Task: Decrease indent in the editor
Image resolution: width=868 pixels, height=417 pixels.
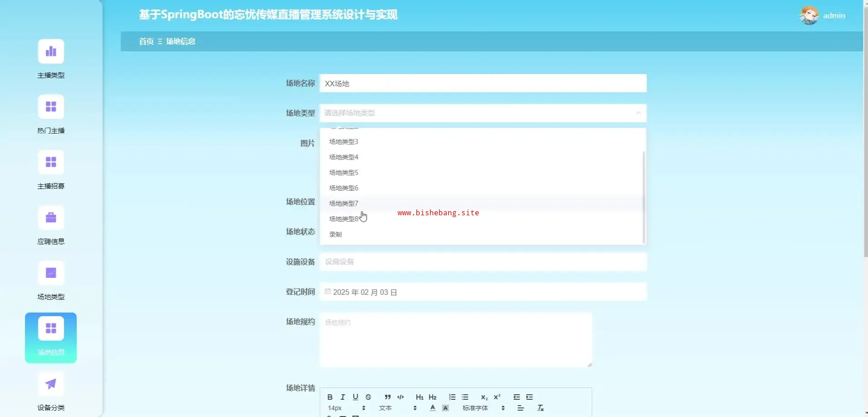Action: pyautogui.click(x=517, y=397)
